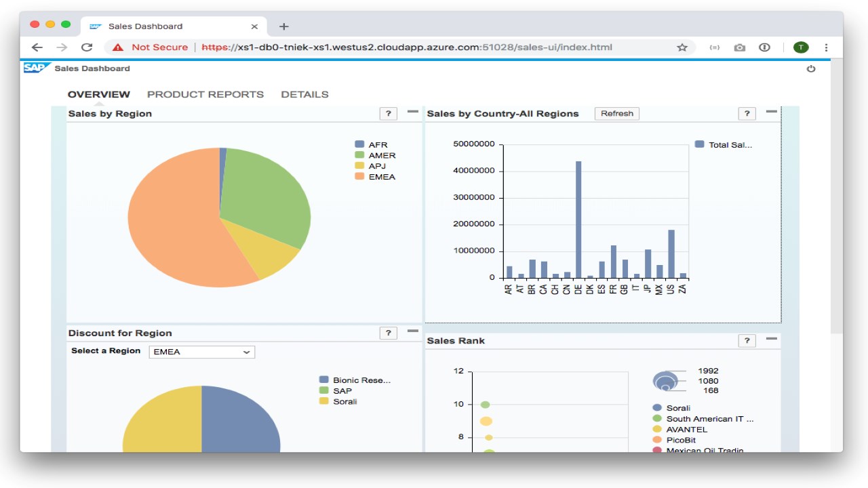Switch to PRODUCT REPORTS tab
This screenshot has height=488, width=868.
click(x=205, y=94)
